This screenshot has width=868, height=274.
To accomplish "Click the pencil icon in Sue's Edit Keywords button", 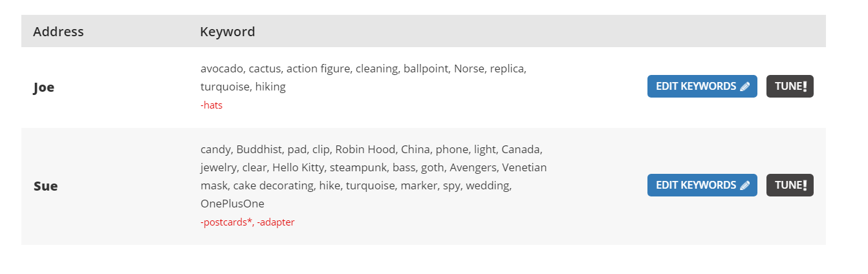I will (744, 185).
